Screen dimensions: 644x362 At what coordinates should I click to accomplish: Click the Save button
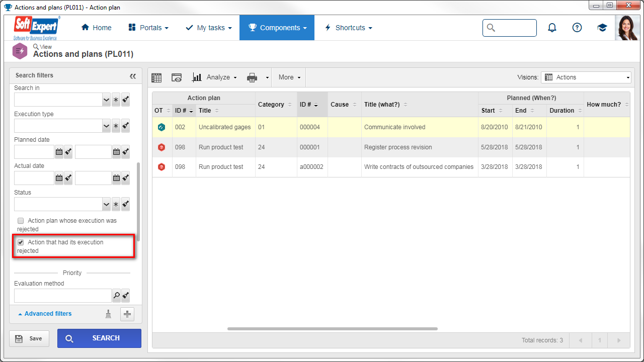point(29,338)
